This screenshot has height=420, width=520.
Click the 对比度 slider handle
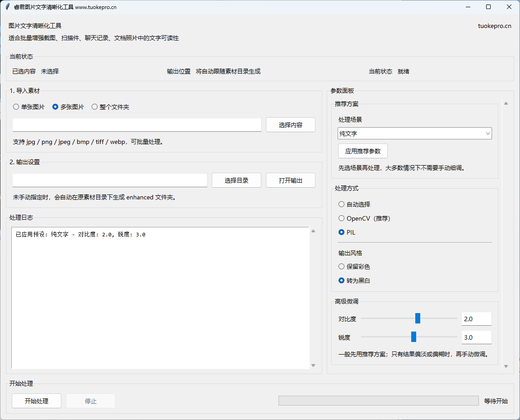coord(418,318)
